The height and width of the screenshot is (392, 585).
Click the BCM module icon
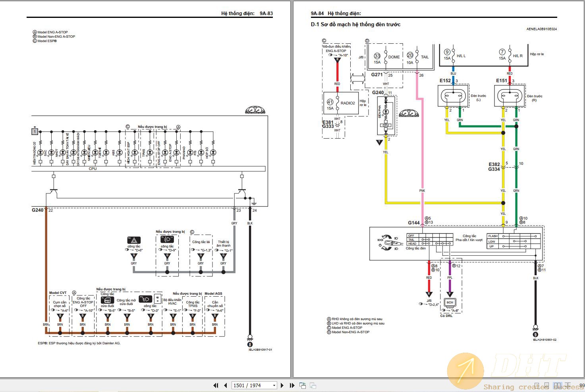[450, 302]
